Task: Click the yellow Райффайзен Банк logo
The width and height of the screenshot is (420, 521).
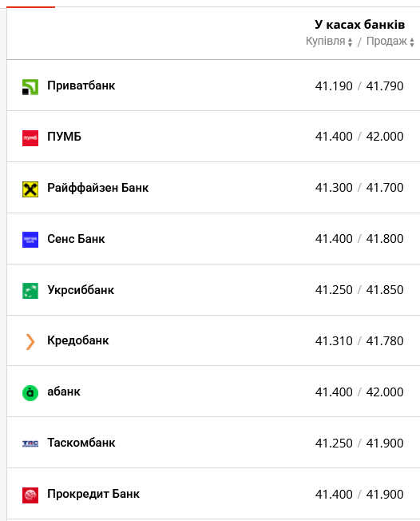Action: point(30,189)
